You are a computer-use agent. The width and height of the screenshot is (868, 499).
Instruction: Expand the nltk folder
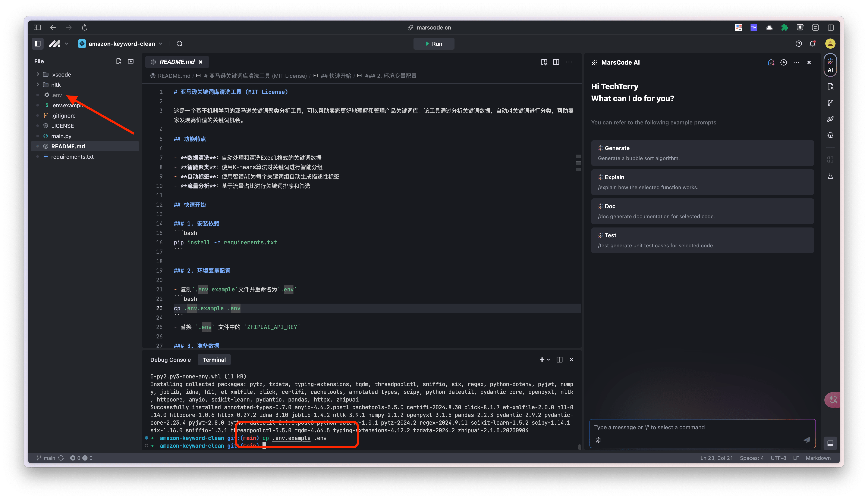38,84
